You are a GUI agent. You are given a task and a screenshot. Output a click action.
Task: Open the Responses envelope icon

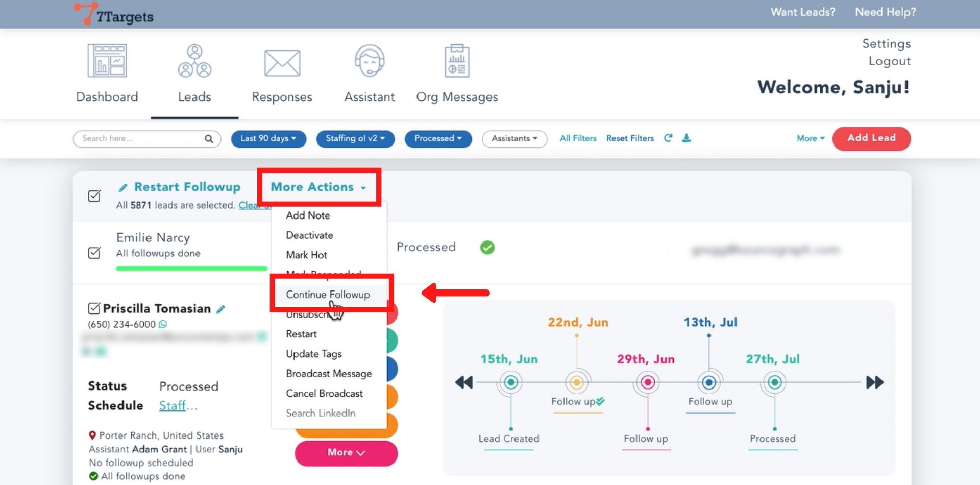click(282, 63)
